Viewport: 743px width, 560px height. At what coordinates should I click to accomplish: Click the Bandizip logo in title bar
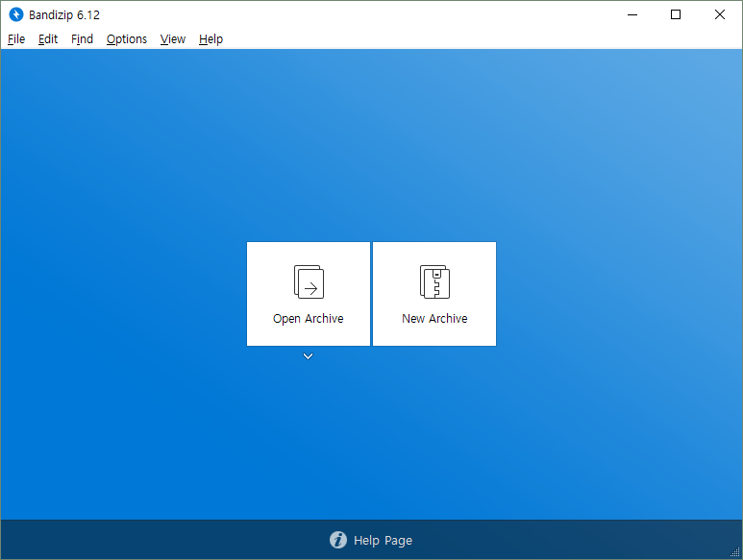[15, 14]
